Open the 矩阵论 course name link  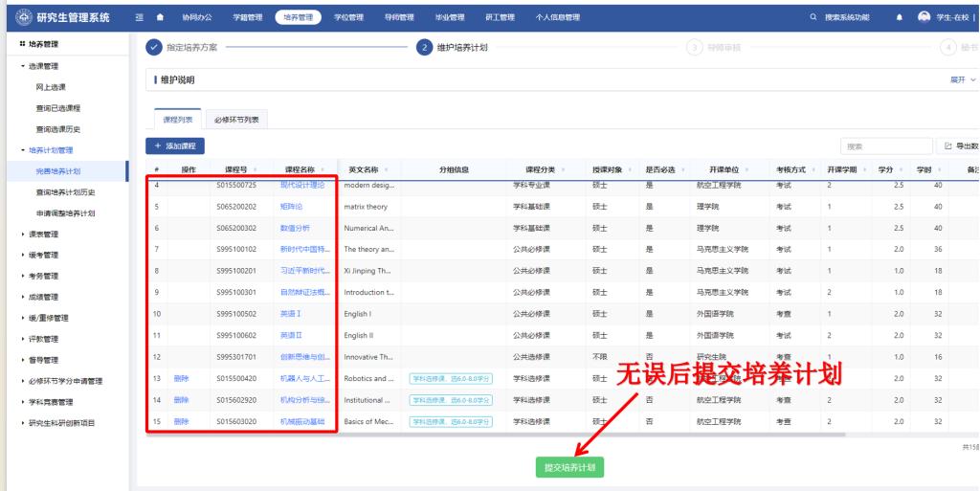pos(291,206)
